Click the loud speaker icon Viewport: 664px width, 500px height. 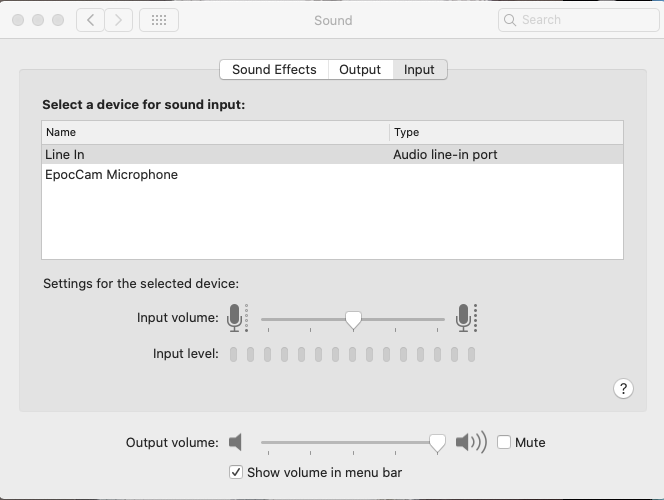[x=471, y=442]
